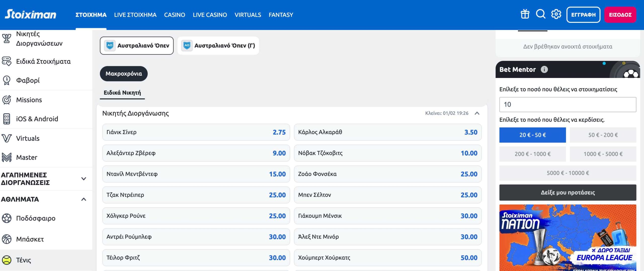The image size is (644, 271).
Task: Go to LIVE ΣΤΟΙΧΗΜΑ
Action: [x=135, y=15]
